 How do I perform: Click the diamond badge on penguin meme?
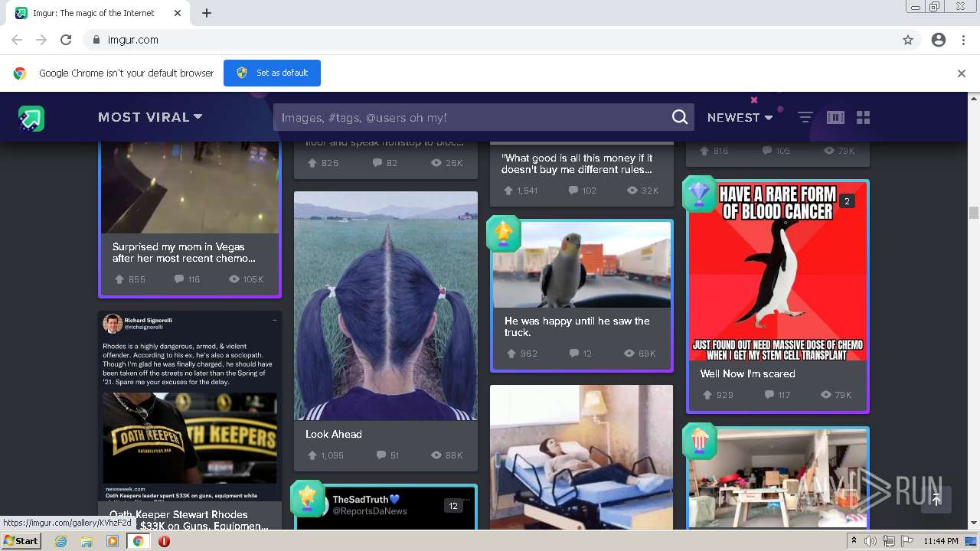[x=700, y=194]
